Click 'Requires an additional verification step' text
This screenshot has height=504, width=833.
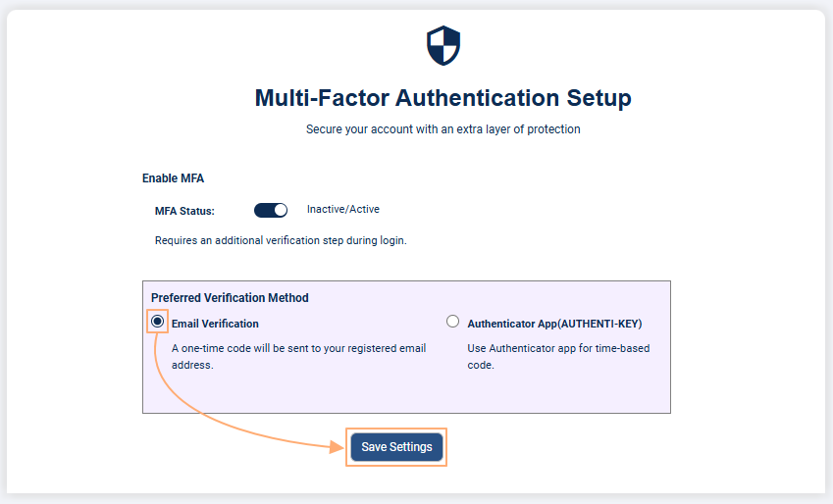point(281,240)
